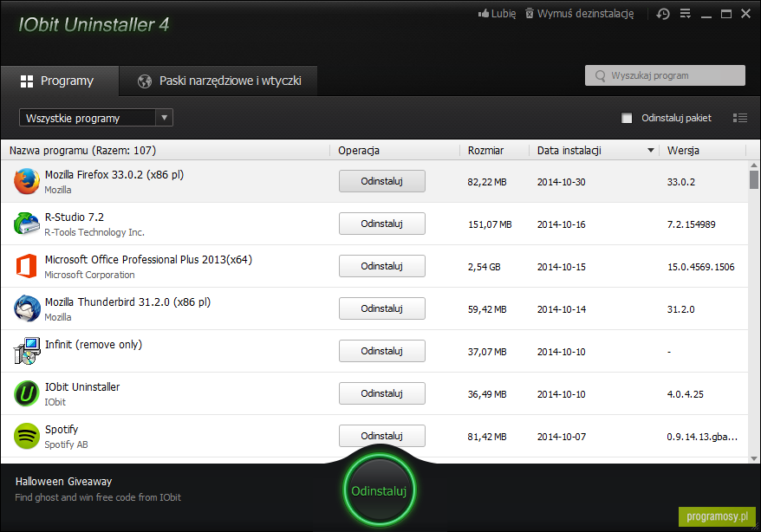Click the R-Tools Technology Inc. publisher text
This screenshot has height=532, width=761.
(x=94, y=232)
